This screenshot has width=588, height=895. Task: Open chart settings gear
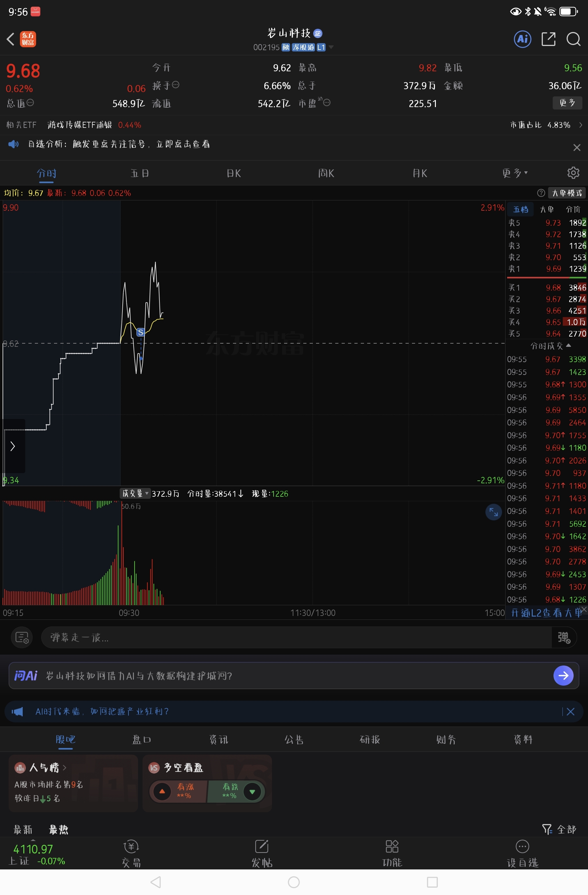coord(573,173)
